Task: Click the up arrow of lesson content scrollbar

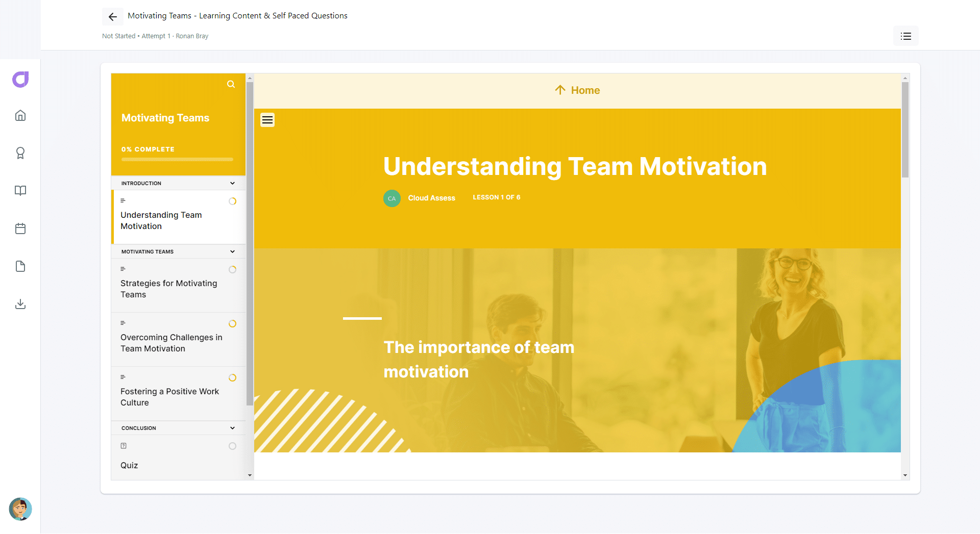Action: [x=905, y=78]
